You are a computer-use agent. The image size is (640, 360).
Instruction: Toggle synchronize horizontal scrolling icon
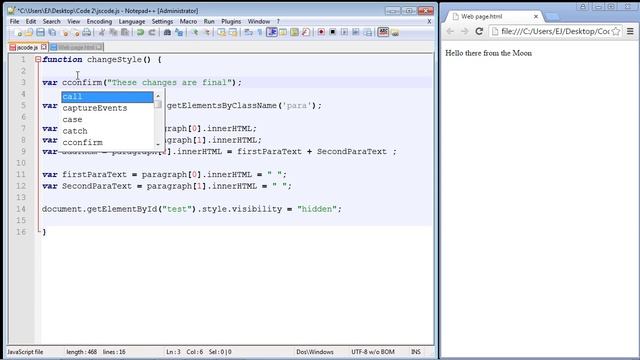pyautogui.click(x=233, y=32)
